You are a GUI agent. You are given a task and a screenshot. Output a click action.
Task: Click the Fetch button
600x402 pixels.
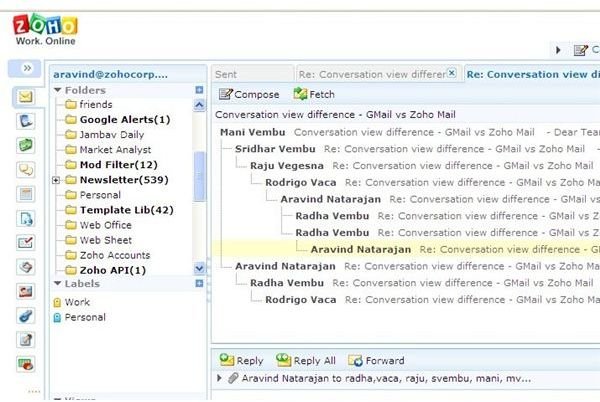[314, 94]
